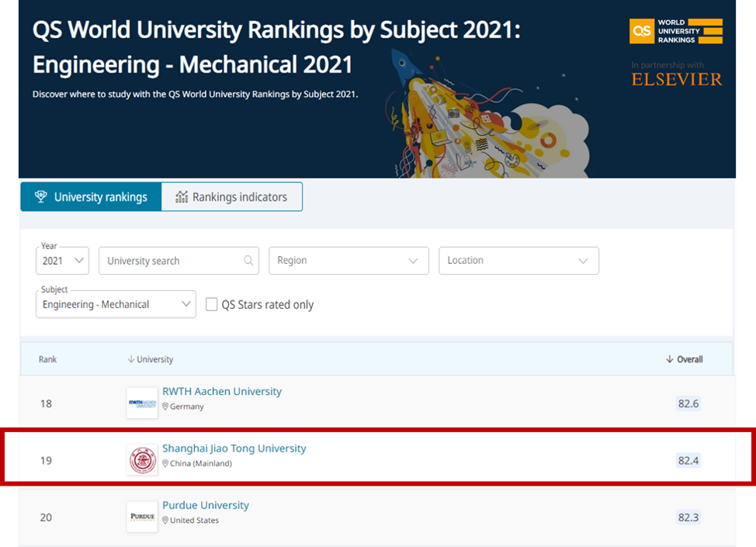Open the Location dropdown
This screenshot has width=756, height=547.
[518, 261]
